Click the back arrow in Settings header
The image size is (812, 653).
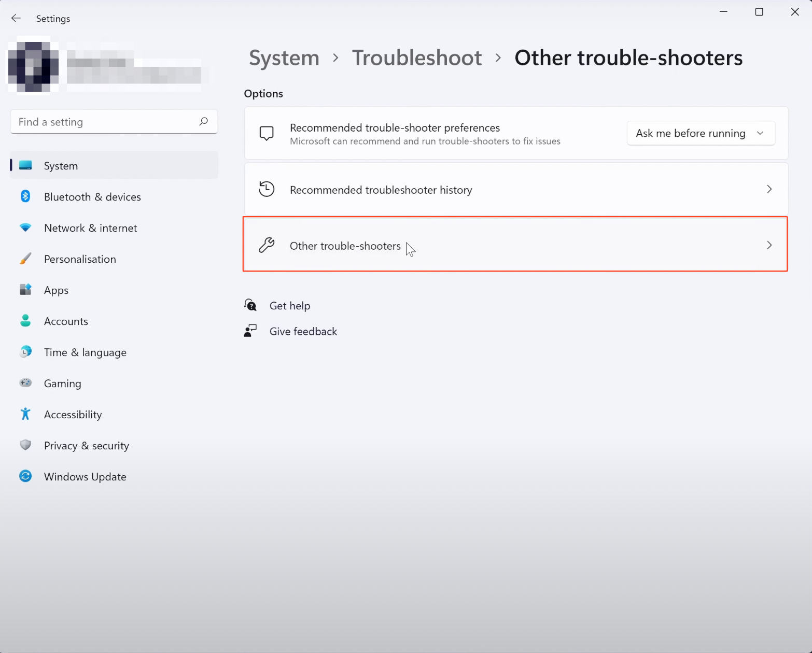pyautogui.click(x=16, y=18)
